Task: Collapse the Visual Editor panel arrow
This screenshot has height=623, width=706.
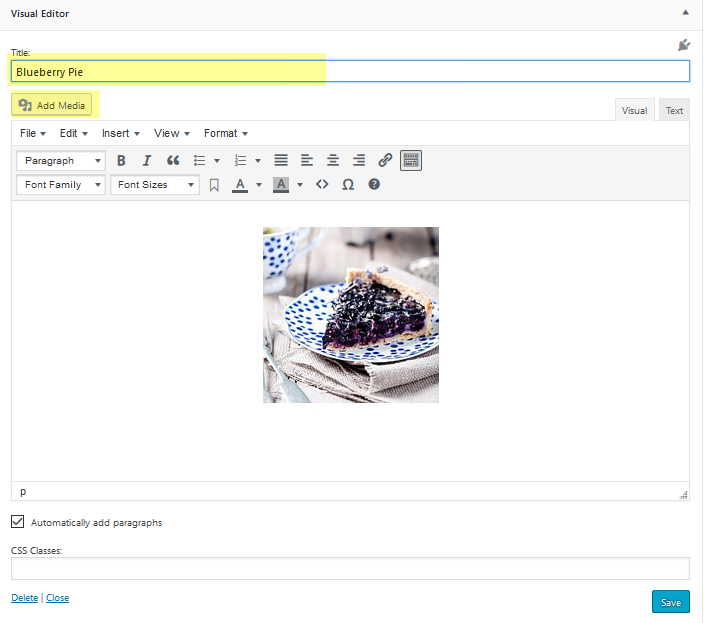Action: [x=685, y=13]
